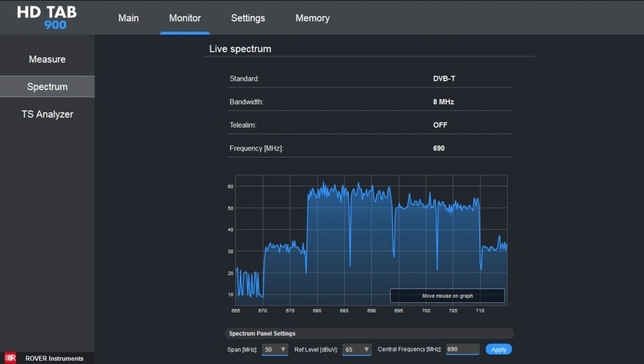Click the 'Move mouse on graph' info box
This screenshot has height=364, width=644.
(447, 296)
